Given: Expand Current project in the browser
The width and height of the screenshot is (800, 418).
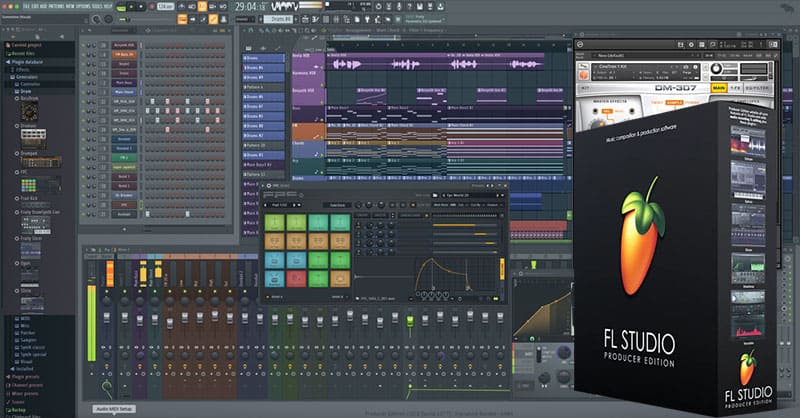Looking at the screenshot, I should pos(23,45).
